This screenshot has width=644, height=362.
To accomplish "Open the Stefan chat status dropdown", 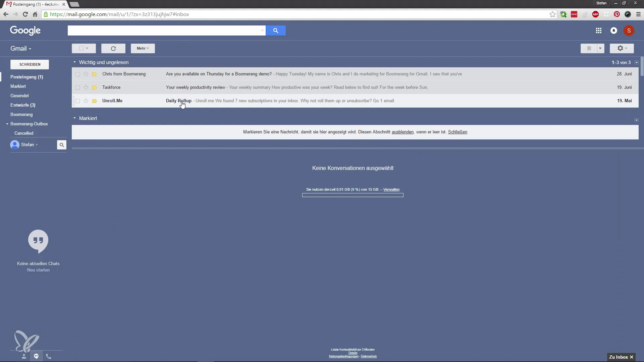I will [37, 145].
